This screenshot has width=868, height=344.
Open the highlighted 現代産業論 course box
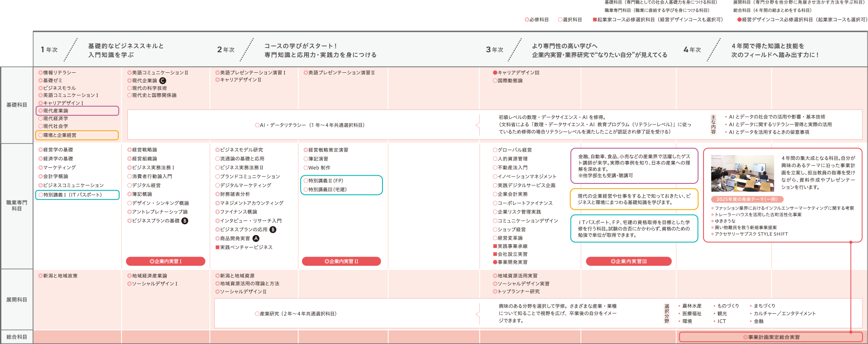click(77, 111)
